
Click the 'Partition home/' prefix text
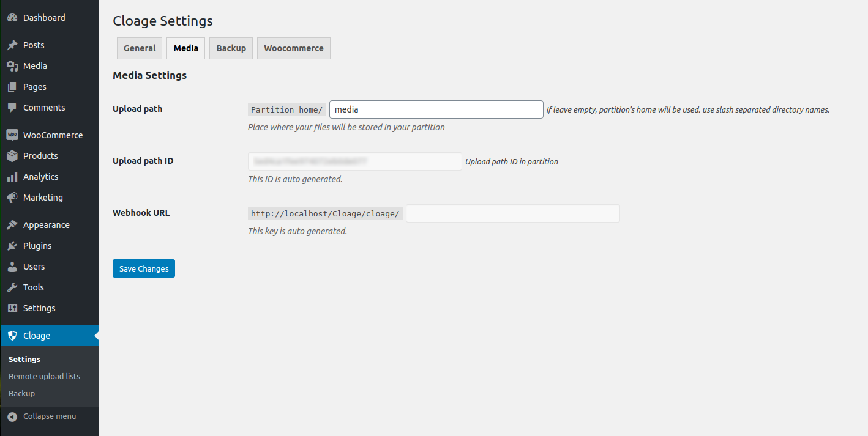coord(286,109)
